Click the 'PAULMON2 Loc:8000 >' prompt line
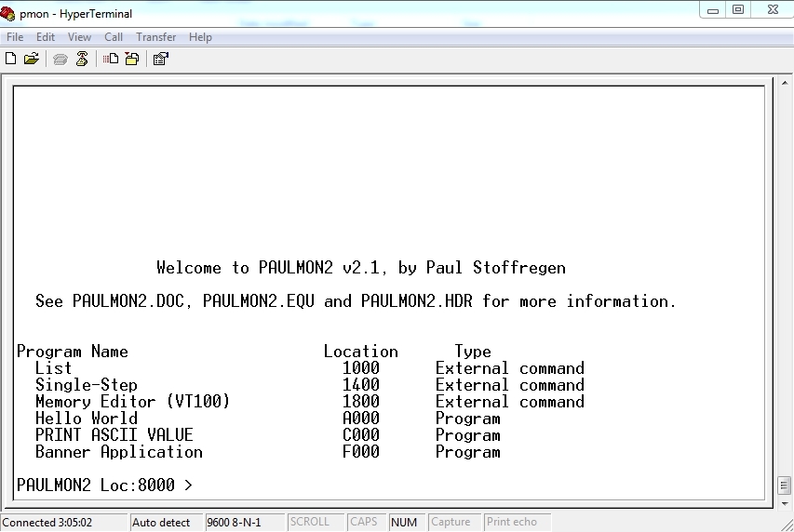Screen dimensions: 794x532 click(104, 485)
